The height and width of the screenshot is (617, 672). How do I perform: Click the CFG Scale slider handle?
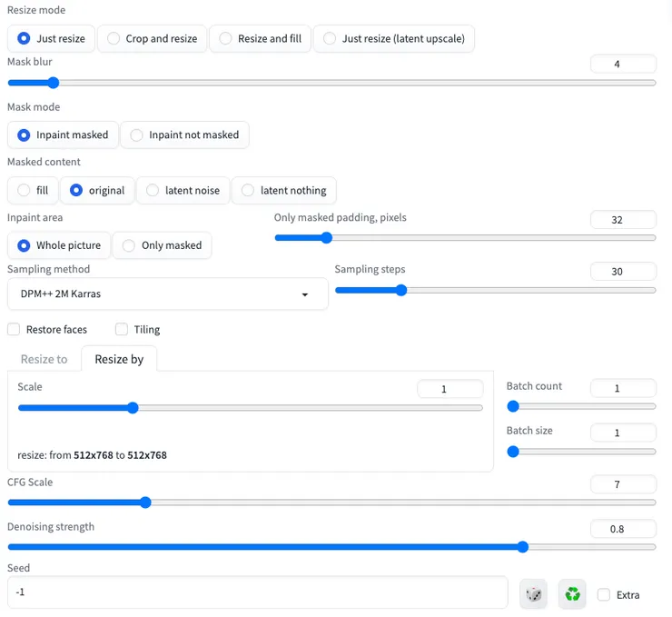(144, 503)
